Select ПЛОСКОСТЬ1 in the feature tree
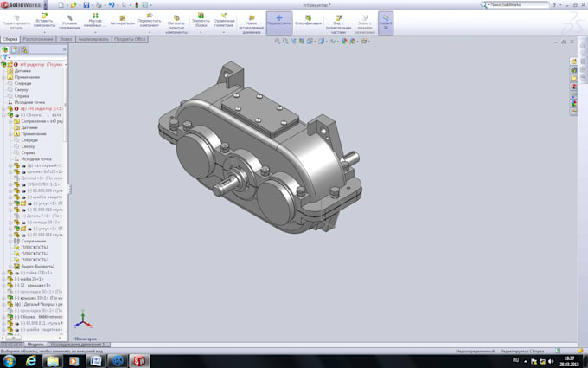Viewport: 588px width, 368px height. 35,248
